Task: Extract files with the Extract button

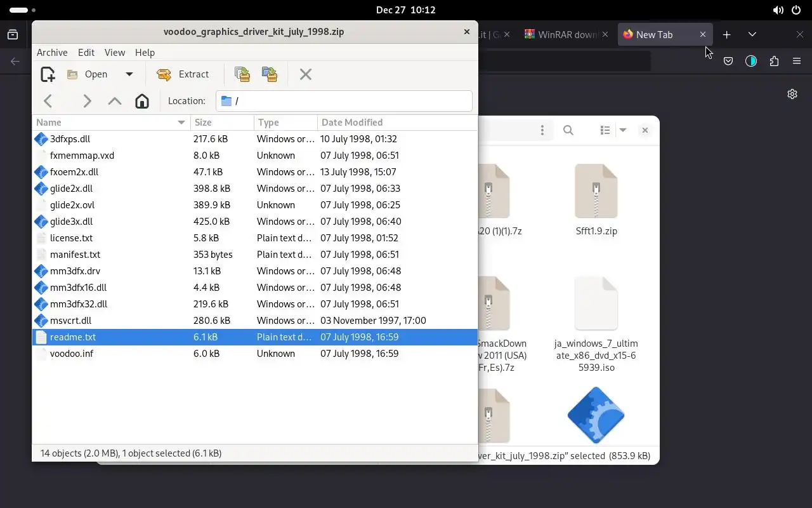Action: (183, 74)
